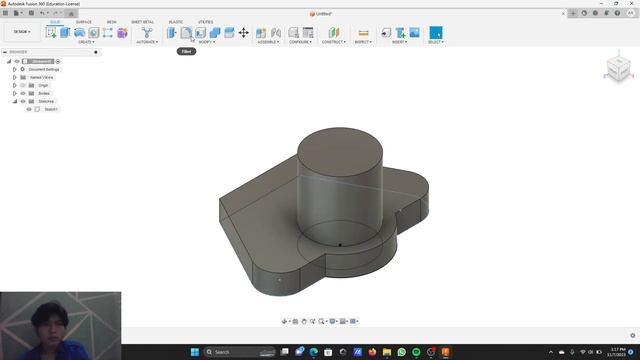Show the Origin folder

click(23, 85)
